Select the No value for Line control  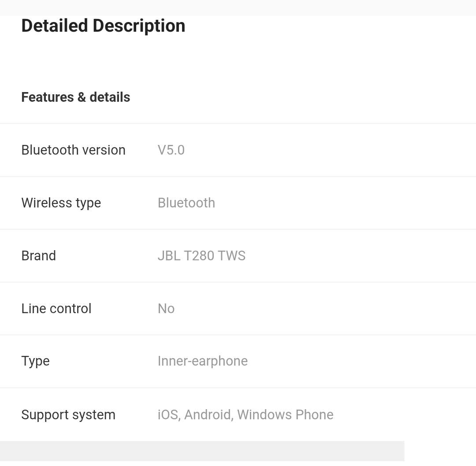(166, 308)
